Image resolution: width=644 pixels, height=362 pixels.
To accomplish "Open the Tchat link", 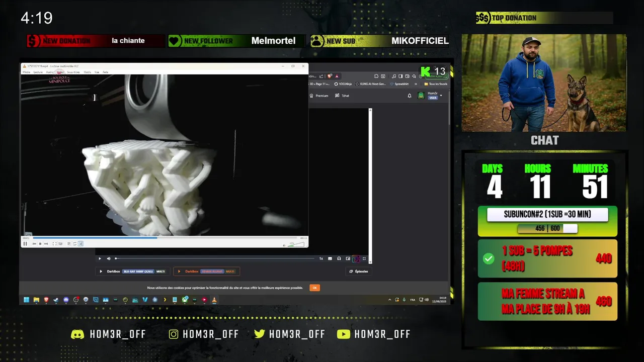I will [x=342, y=96].
